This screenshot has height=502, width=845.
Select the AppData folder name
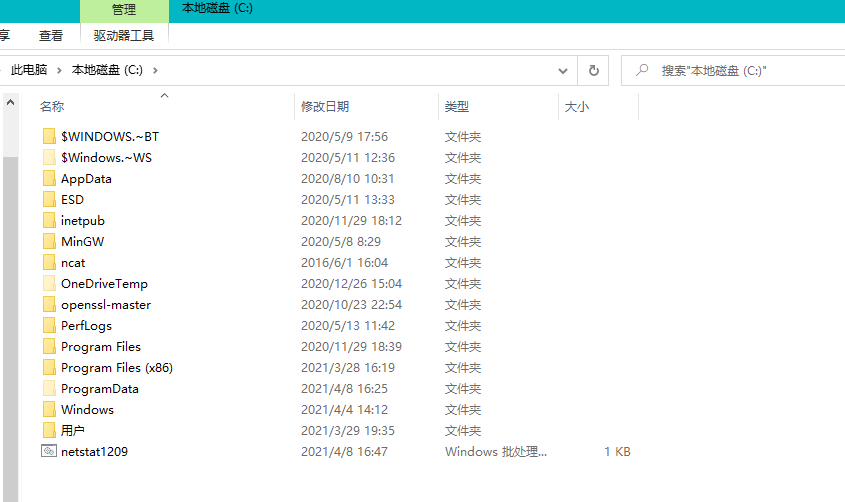click(x=86, y=179)
